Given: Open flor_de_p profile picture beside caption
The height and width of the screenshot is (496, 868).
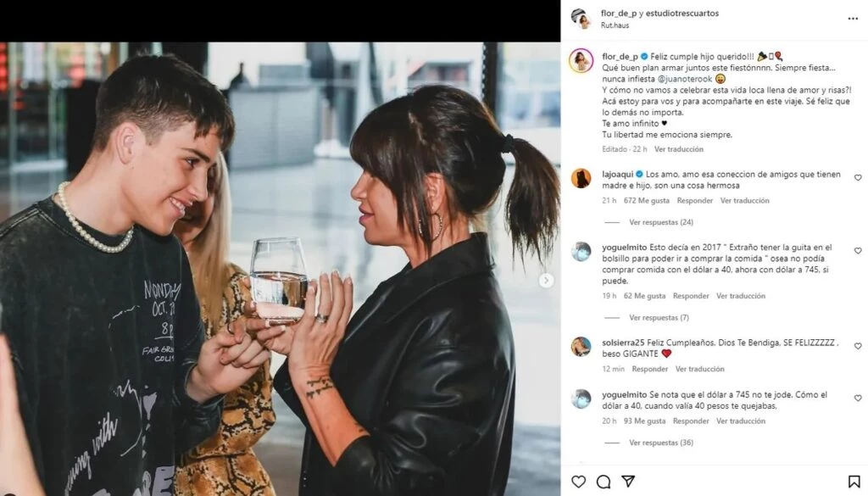Looking at the screenshot, I should [581, 60].
